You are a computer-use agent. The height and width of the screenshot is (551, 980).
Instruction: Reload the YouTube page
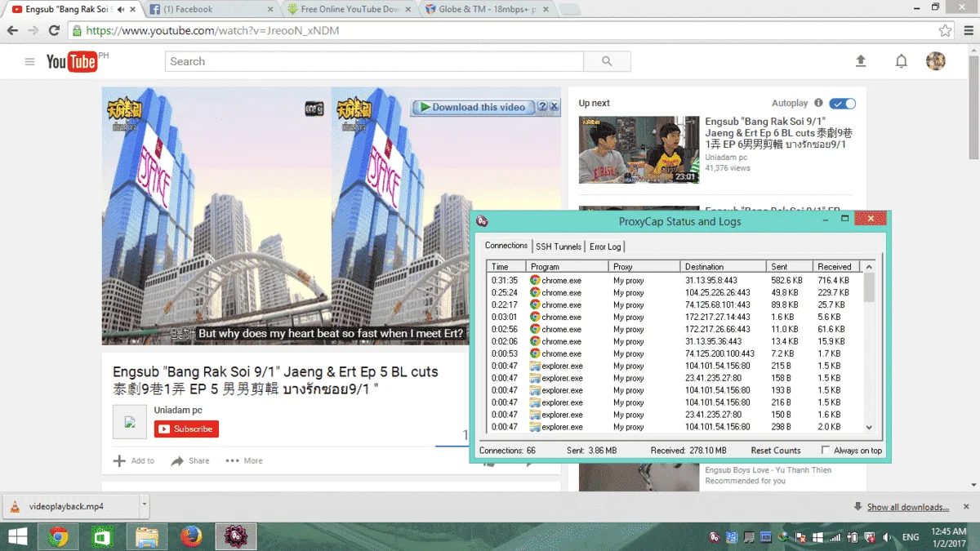(54, 30)
